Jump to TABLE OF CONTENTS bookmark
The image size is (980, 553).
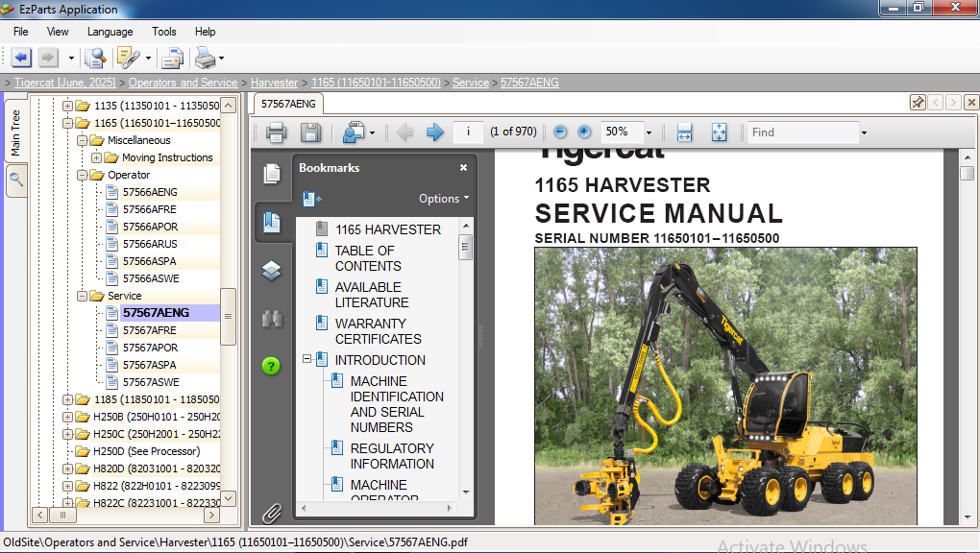368,258
